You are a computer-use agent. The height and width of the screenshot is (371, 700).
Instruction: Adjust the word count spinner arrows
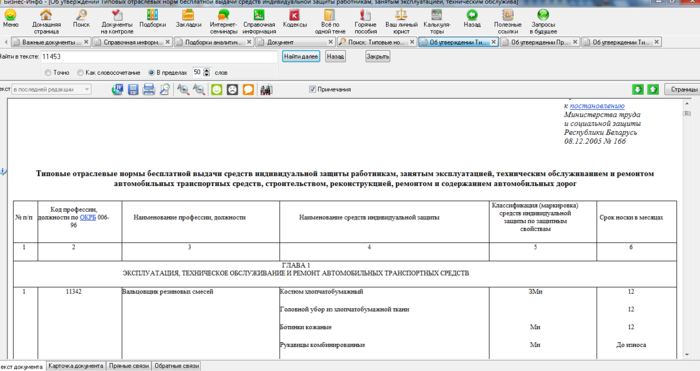coord(206,72)
